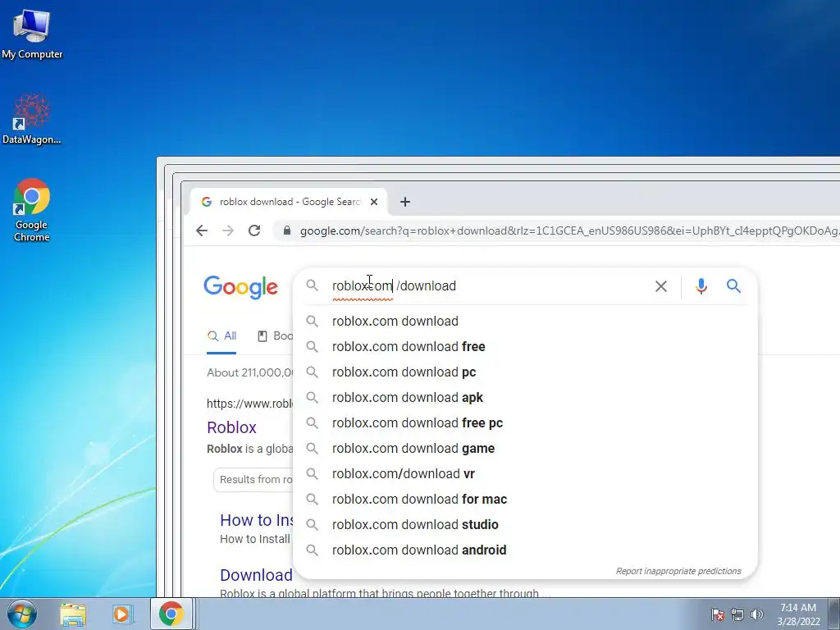Reload the current Chrome page
Image resolution: width=840 pixels, height=630 pixels.
point(254,231)
